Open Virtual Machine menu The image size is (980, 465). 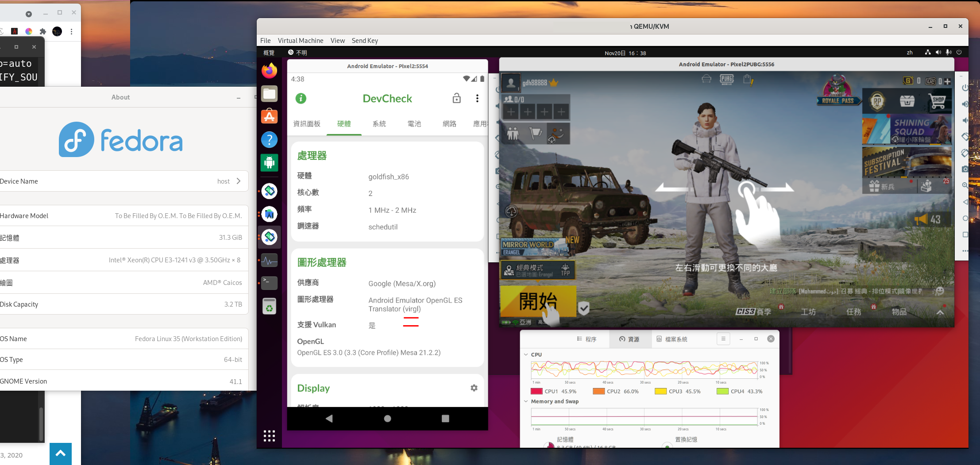click(301, 40)
